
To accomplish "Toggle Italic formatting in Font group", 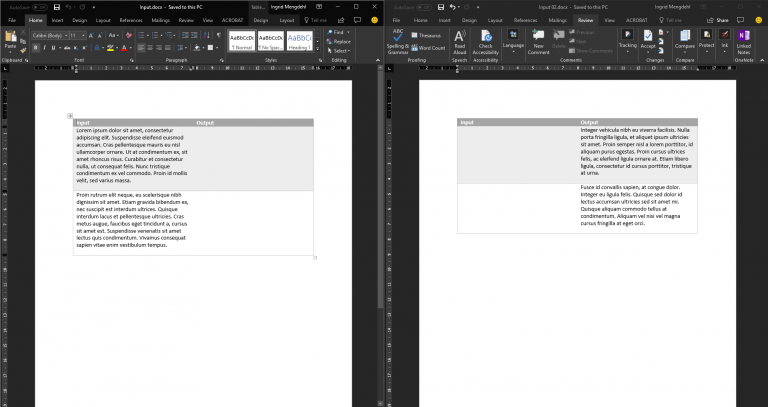I will [43, 47].
